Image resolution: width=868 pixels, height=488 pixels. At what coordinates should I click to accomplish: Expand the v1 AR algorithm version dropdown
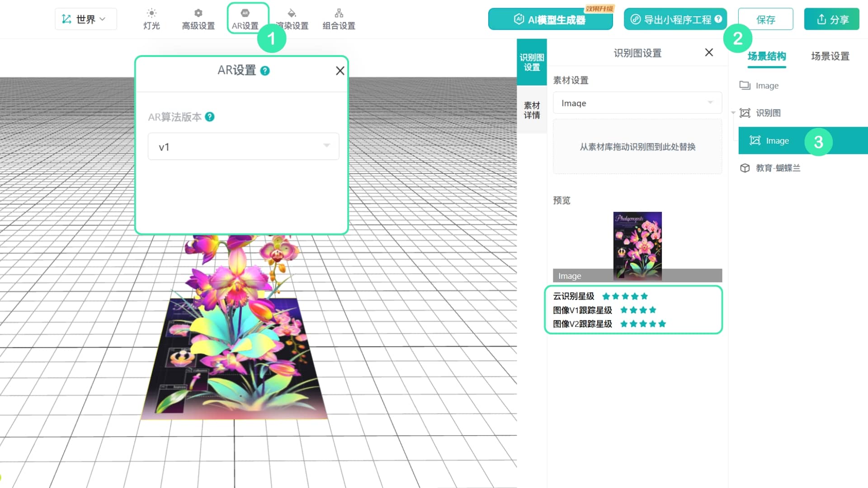click(243, 146)
